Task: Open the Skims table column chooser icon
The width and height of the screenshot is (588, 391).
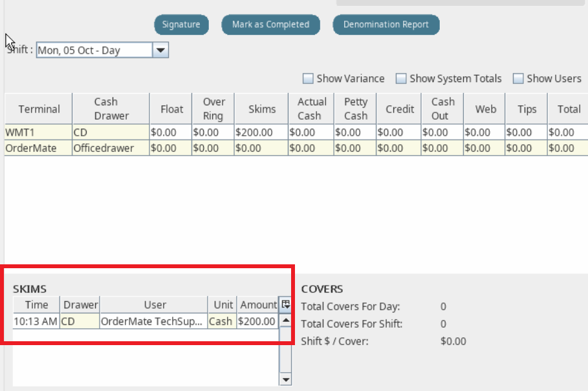Action: point(285,304)
